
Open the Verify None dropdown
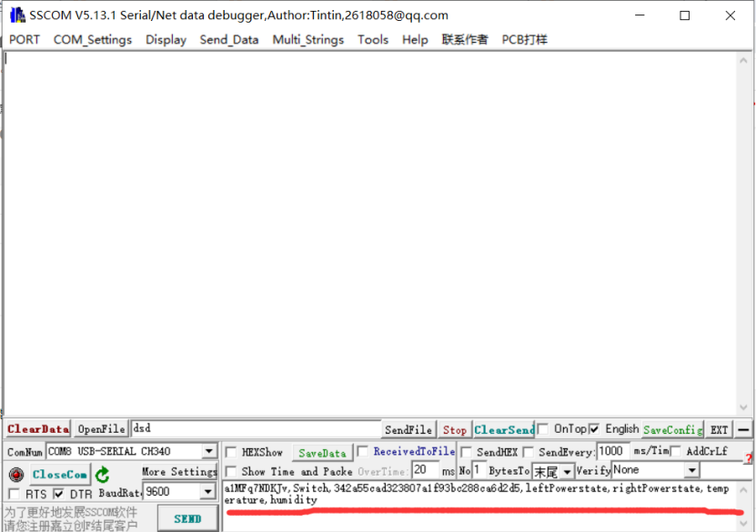pos(692,470)
